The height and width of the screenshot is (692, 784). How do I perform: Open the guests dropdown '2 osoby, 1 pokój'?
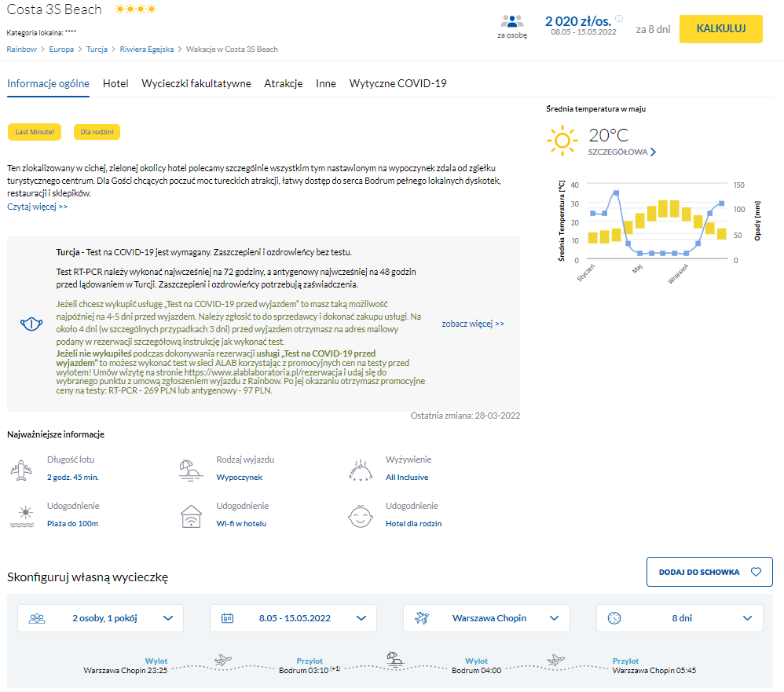[101, 618]
